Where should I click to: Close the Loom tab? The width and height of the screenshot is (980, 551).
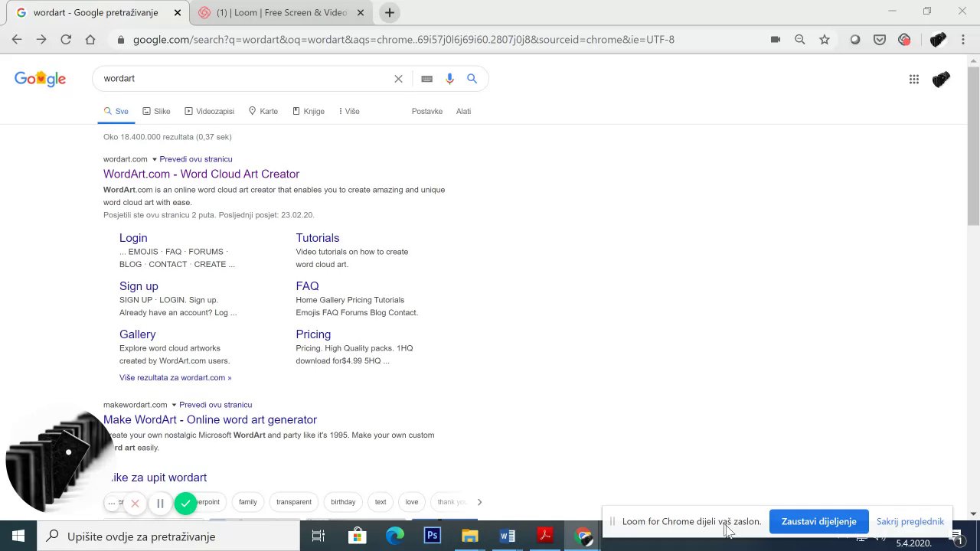click(x=362, y=13)
